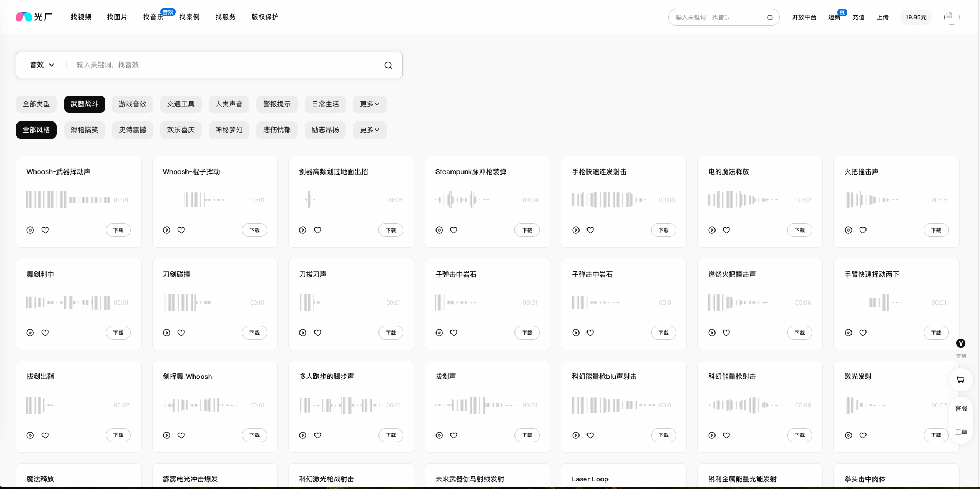The width and height of the screenshot is (980, 489).
Task: Open the shopping cart icon
Action: [x=961, y=380]
